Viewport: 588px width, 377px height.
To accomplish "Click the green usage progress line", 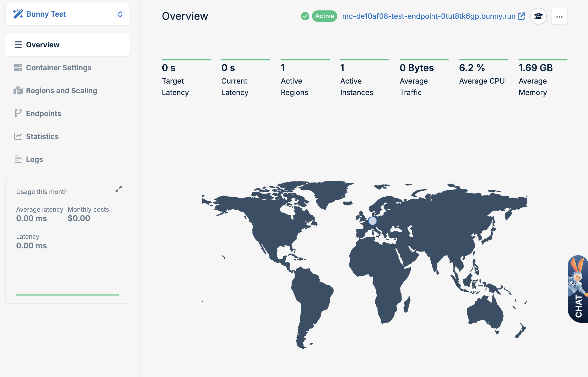I will click(68, 295).
